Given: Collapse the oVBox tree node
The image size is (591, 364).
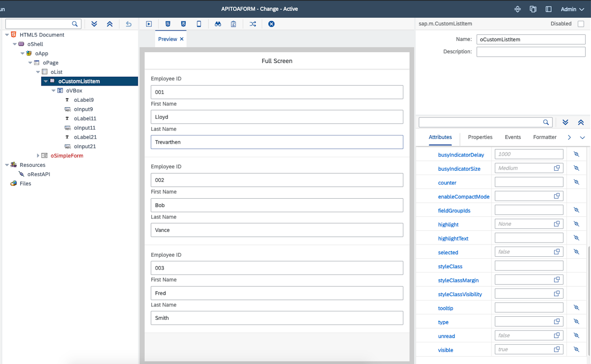Looking at the screenshot, I should [x=54, y=91].
